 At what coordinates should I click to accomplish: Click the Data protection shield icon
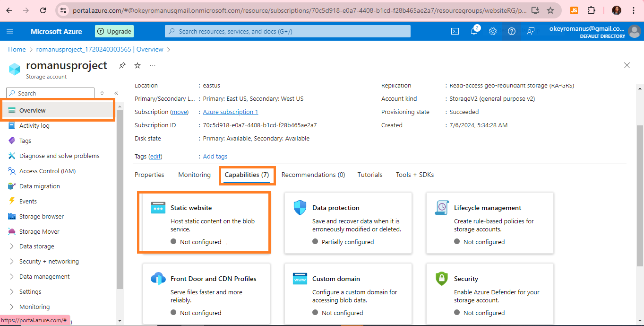(x=300, y=208)
